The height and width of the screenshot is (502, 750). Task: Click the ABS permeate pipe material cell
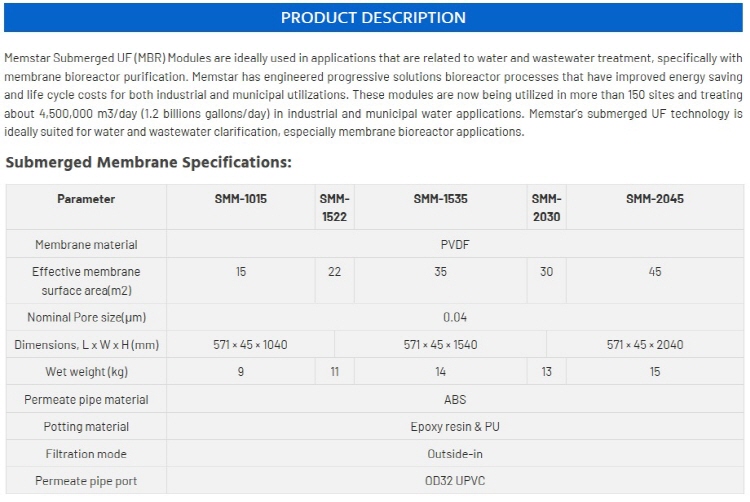pyautogui.click(x=455, y=399)
